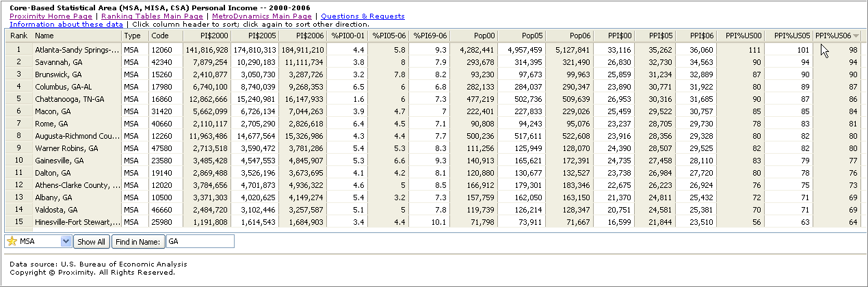
Task: Click the name search field containing GA
Action: tap(199, 241)
